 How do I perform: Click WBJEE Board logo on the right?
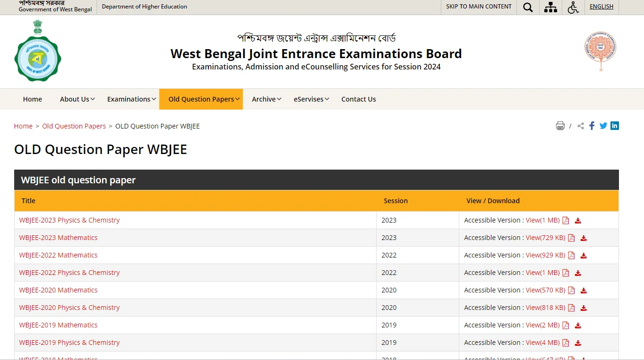click(601, 51)
